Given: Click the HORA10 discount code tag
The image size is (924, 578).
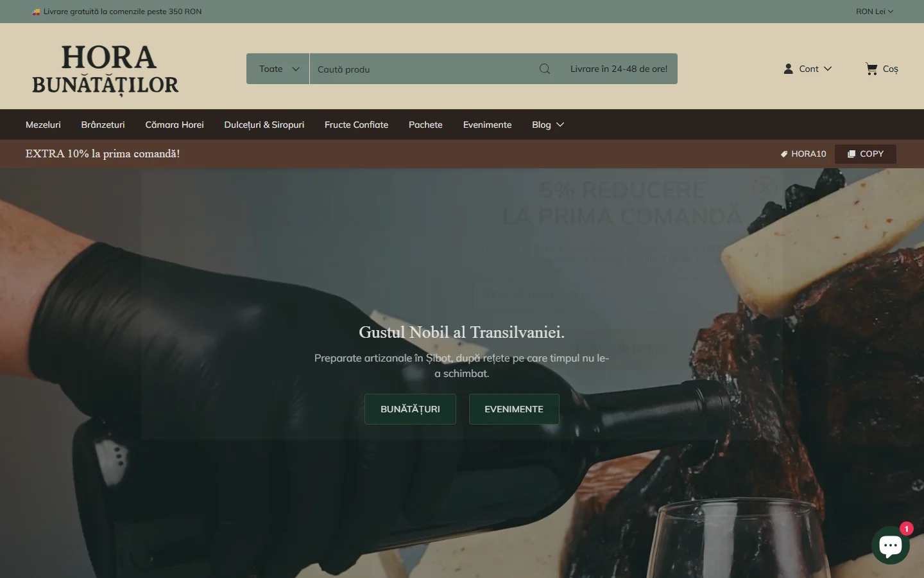Looking at the screenshot, I should [x=803, y=154].
